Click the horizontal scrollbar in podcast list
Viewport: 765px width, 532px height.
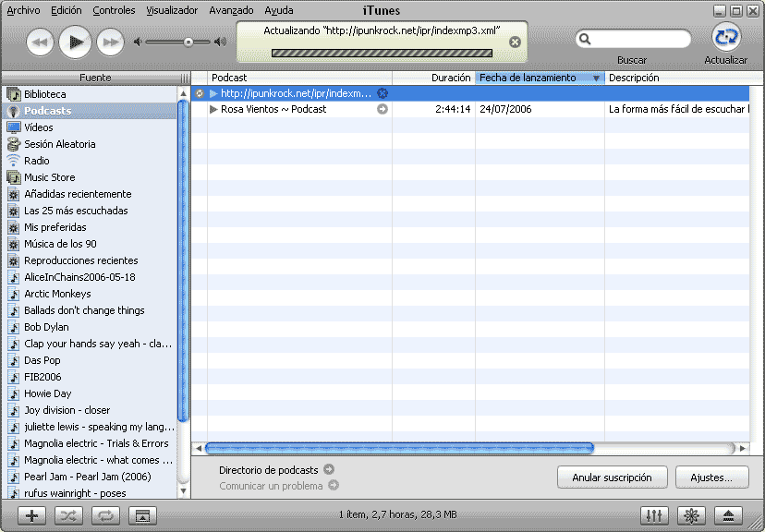[x=399, y=448]
